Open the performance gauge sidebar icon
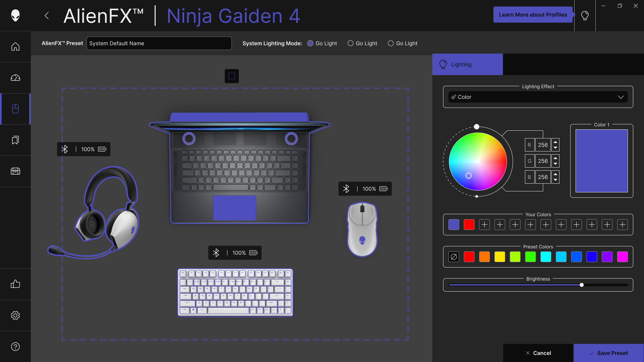Image resolution: width=644 pixels, height=362 pixels. (15, 78)
